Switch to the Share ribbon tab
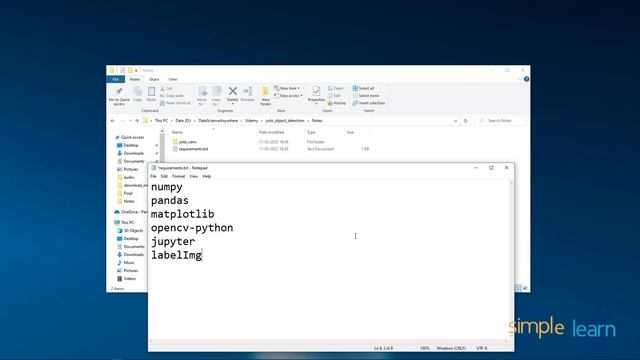 point(154,79)
